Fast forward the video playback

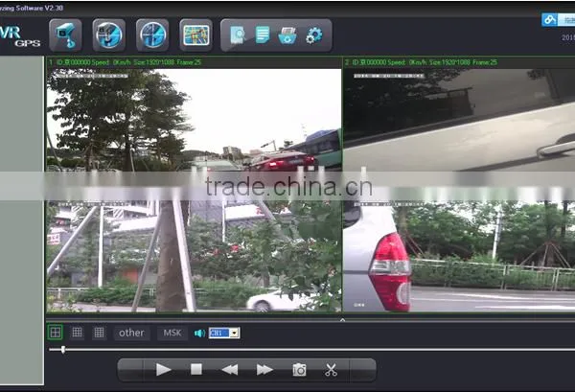264,370
